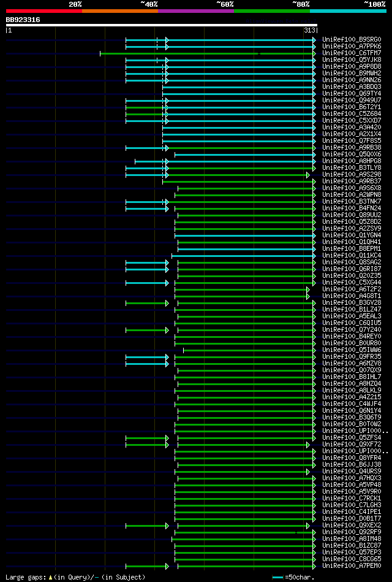Select the UniRef100_Q9XEX2 label
This screenshot has width=392, height=582.
(352, 526)
